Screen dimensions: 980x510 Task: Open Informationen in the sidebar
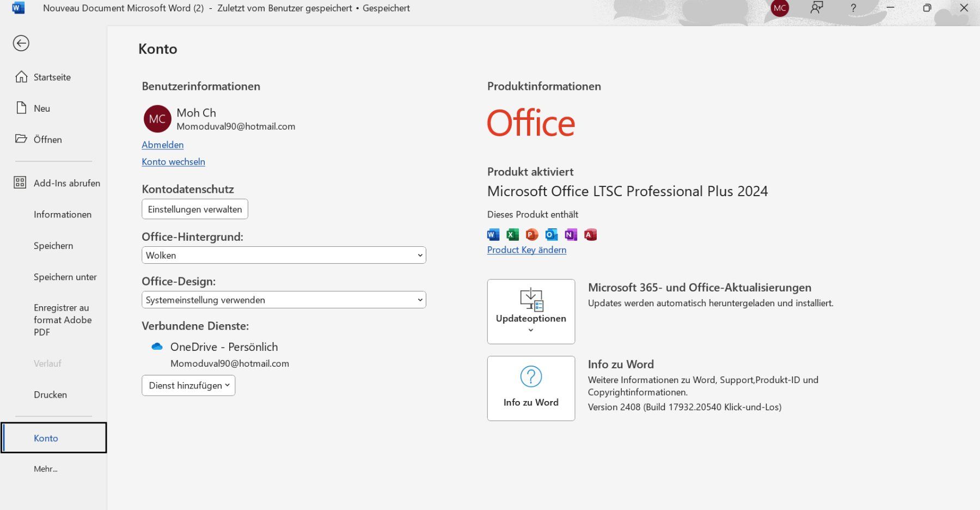click(63, 214)
